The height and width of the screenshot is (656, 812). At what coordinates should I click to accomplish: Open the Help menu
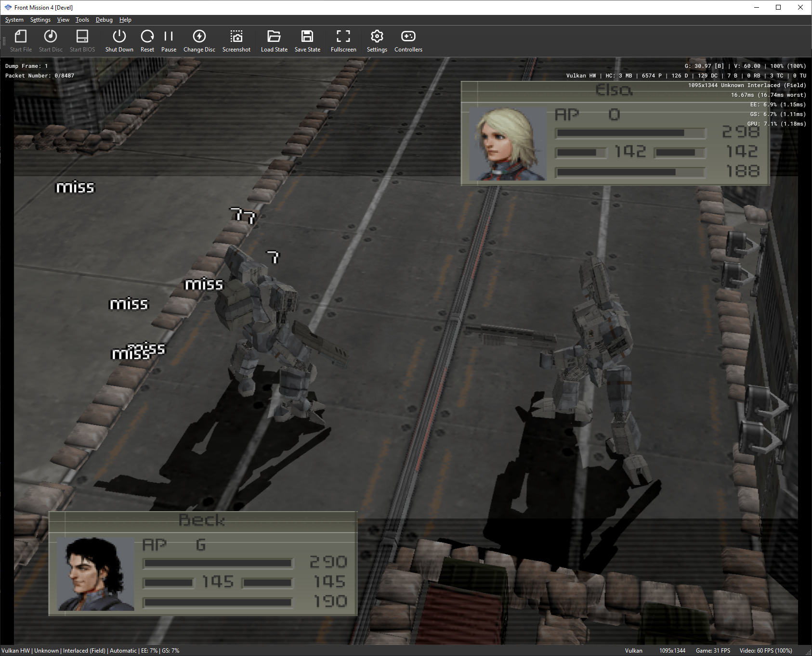tap(125, 20)
